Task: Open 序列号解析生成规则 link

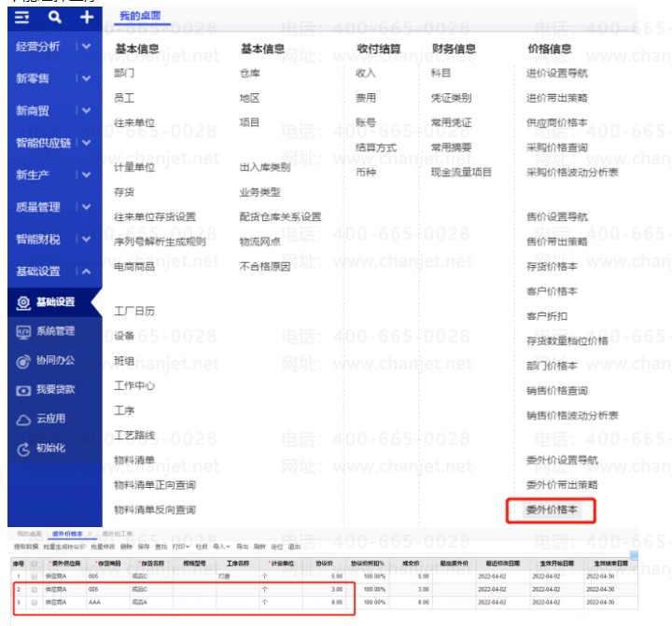Action: [160, 242]
